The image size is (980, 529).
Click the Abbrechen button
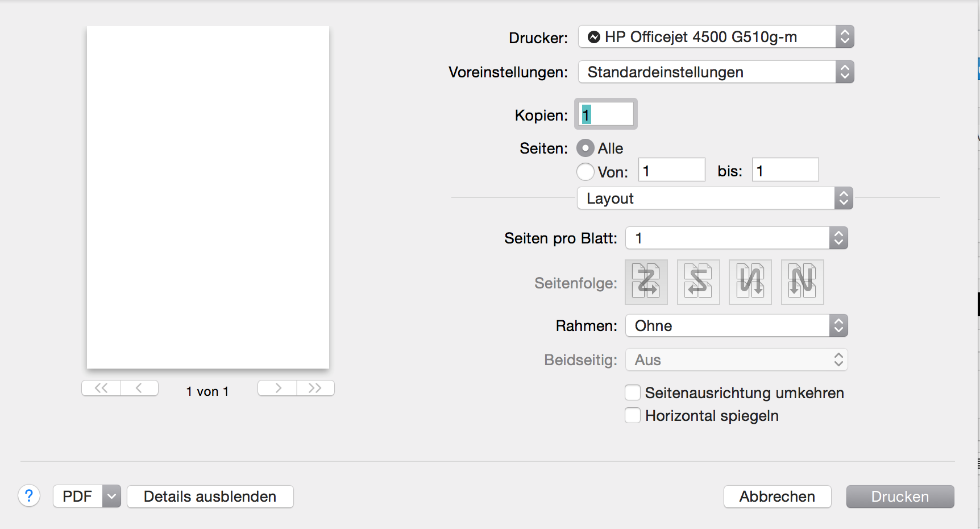click(777, 497)
